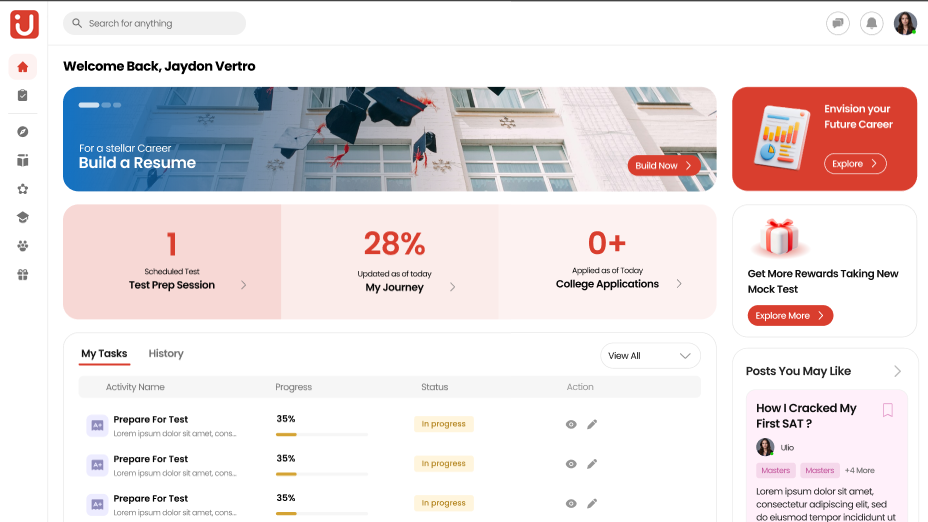Bookmark the 'How I Cracked My First SAT' post
Screen dimensions: 928x522
(x=887, y=410)
